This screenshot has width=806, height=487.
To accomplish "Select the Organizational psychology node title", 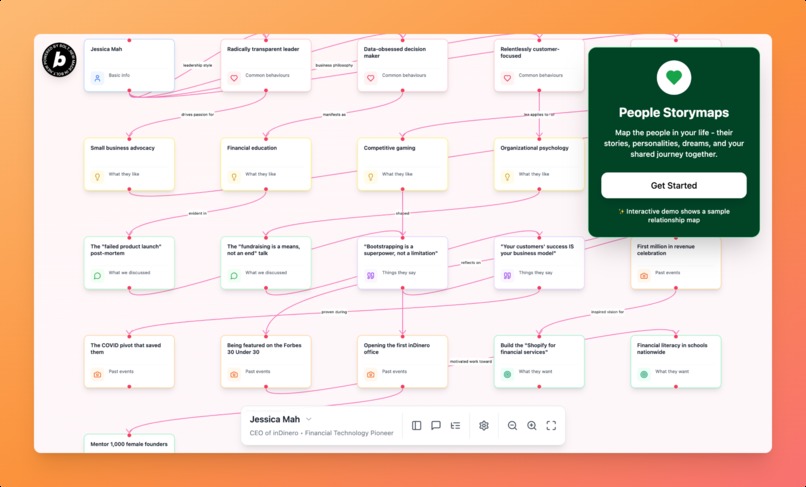I will pos(535,148).
